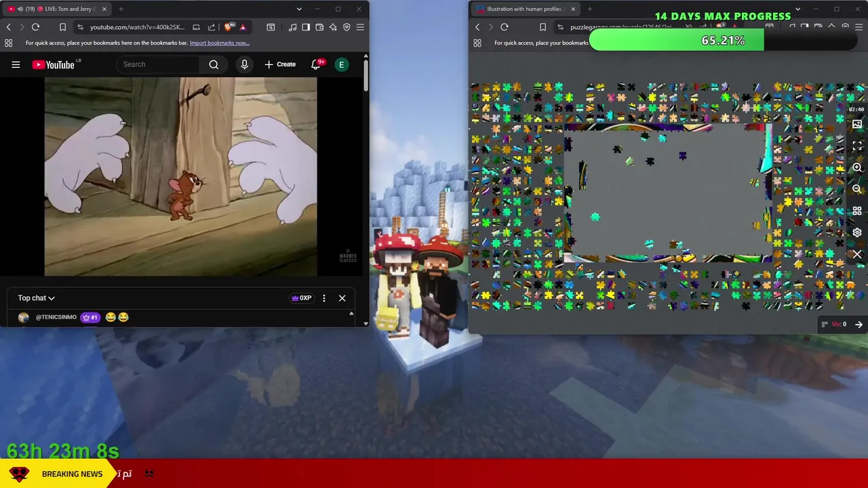868x488 pixels.
Task: Open Leo AI sparkle icon in YouTube window
Action: pos(333,27)
